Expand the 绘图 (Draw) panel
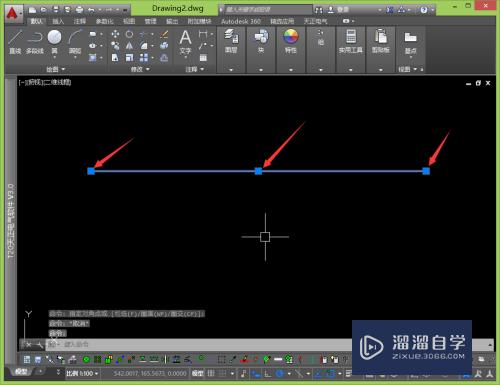The image size is (500, 385). pyautogui.click(x=55, y=69)
